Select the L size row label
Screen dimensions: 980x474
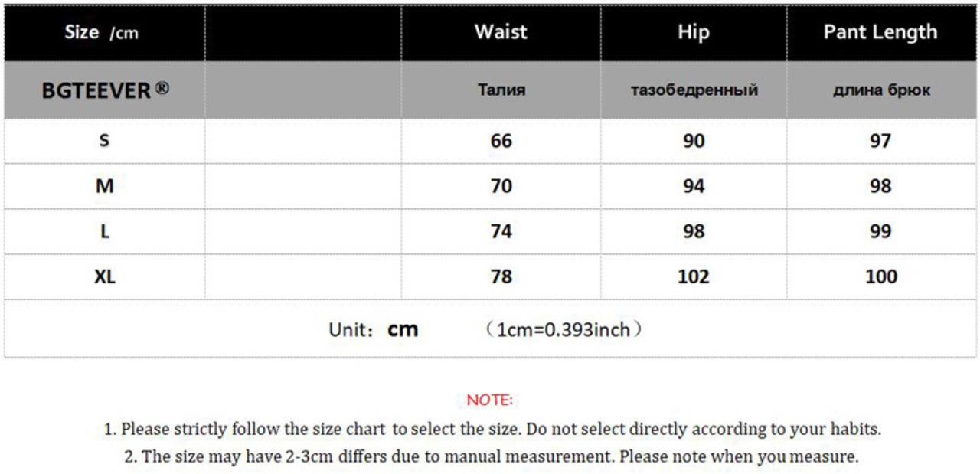click(x=104, y=231)
